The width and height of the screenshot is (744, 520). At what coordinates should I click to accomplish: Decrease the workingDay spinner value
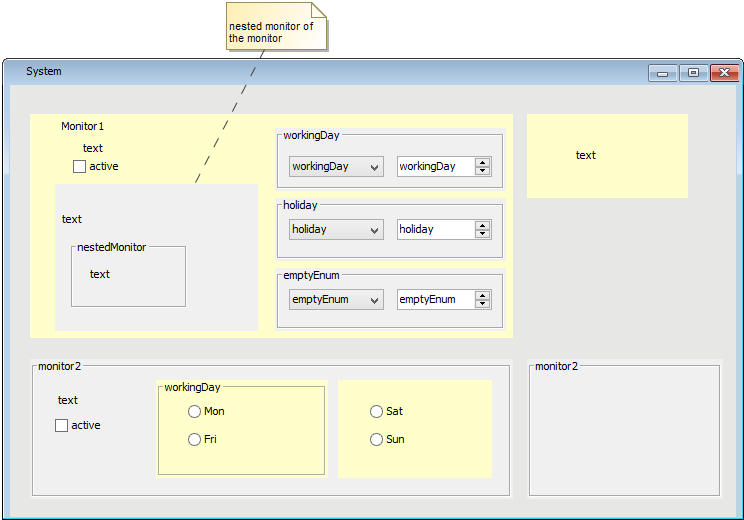pos(483,172)
